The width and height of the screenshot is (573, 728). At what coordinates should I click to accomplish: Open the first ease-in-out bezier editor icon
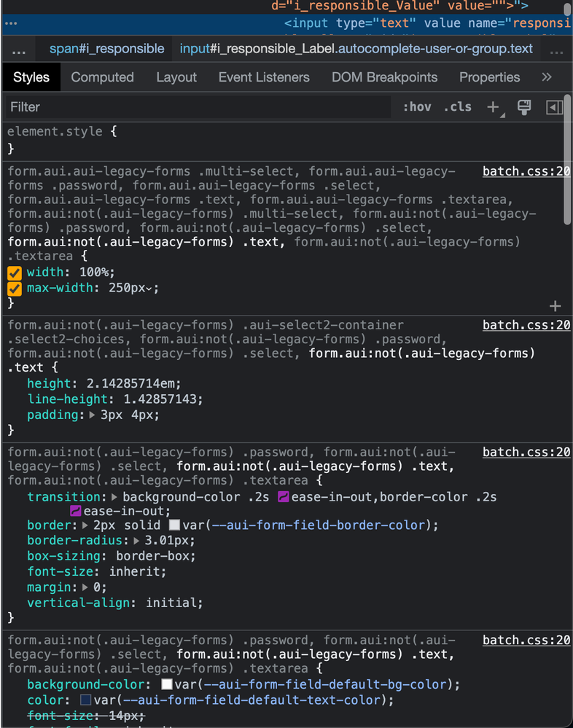point(284,497)
